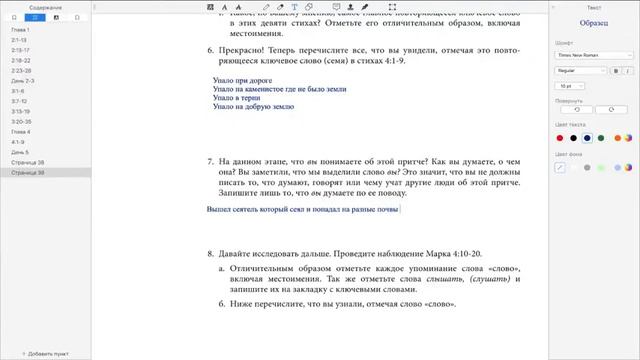
Task: Toggle the Text (T) annotation tool
Action: click(294, 7)
